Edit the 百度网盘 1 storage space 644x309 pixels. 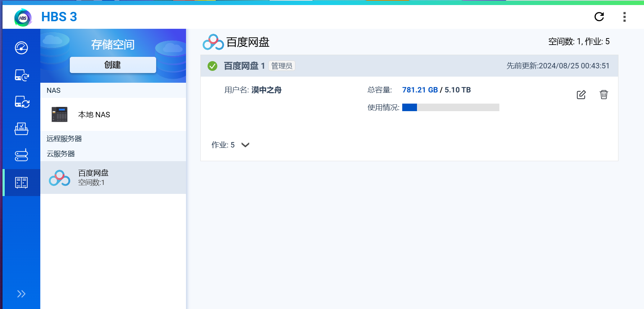point(581,95)
